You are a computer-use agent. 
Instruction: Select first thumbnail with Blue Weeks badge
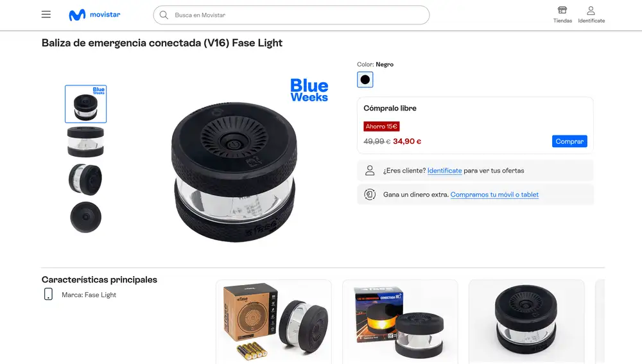85,104
